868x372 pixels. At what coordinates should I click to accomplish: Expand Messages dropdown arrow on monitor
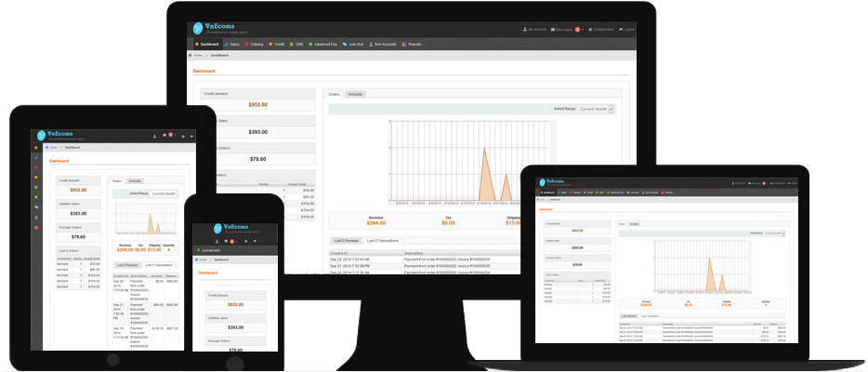[x=583, y=30]
